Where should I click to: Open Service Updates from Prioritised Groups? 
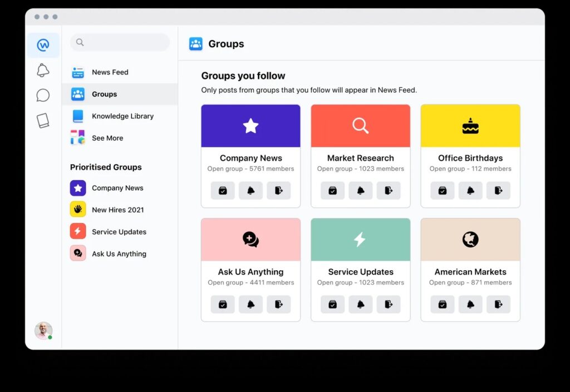[x=119, y=232]
